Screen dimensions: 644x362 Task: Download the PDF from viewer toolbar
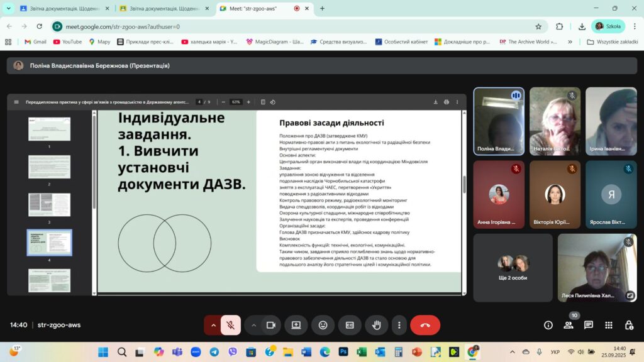435,102
